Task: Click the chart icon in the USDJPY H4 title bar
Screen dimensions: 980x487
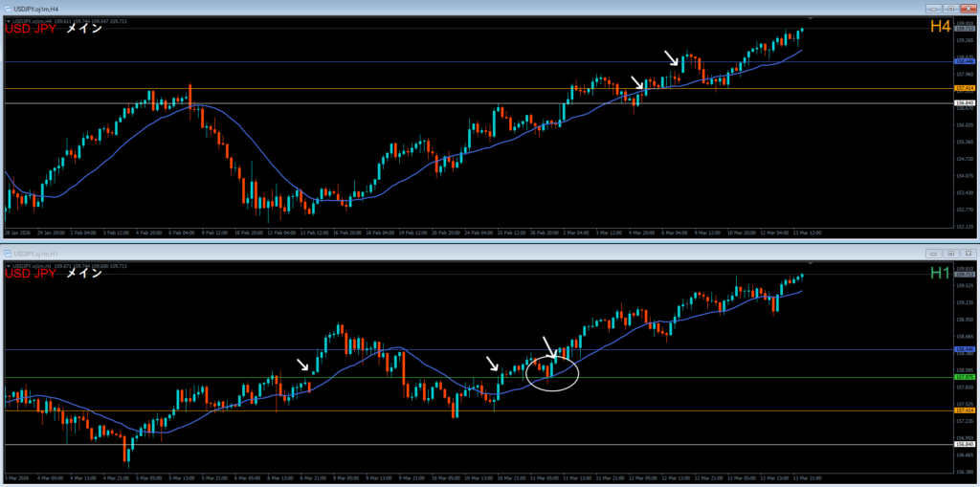Action: pyautogui.click(x=8, y=8)
